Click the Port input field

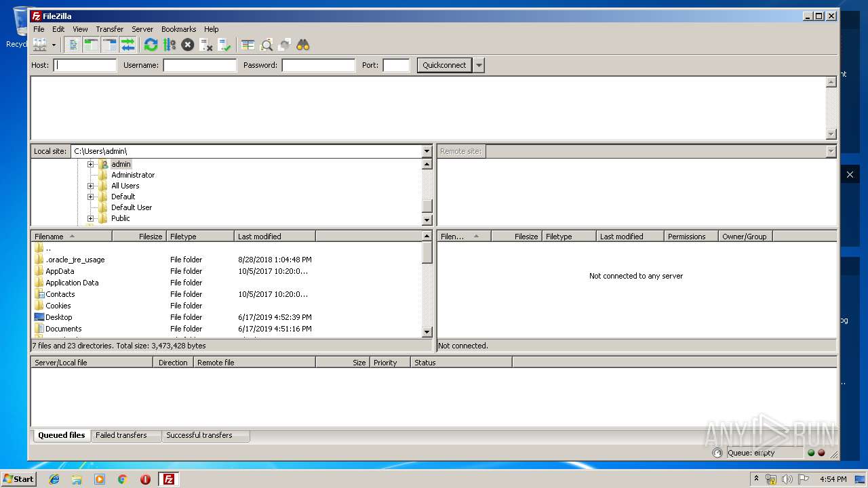pos(396,65)
